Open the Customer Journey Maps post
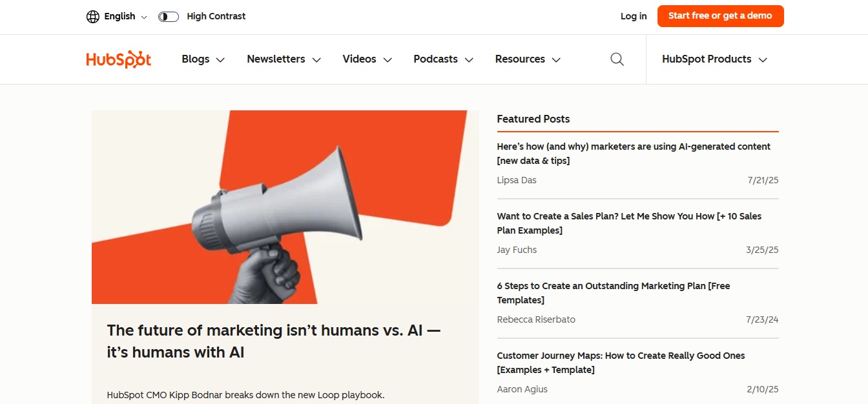The height and width of the screenshot is (404, 868). [x=620, y=363]
